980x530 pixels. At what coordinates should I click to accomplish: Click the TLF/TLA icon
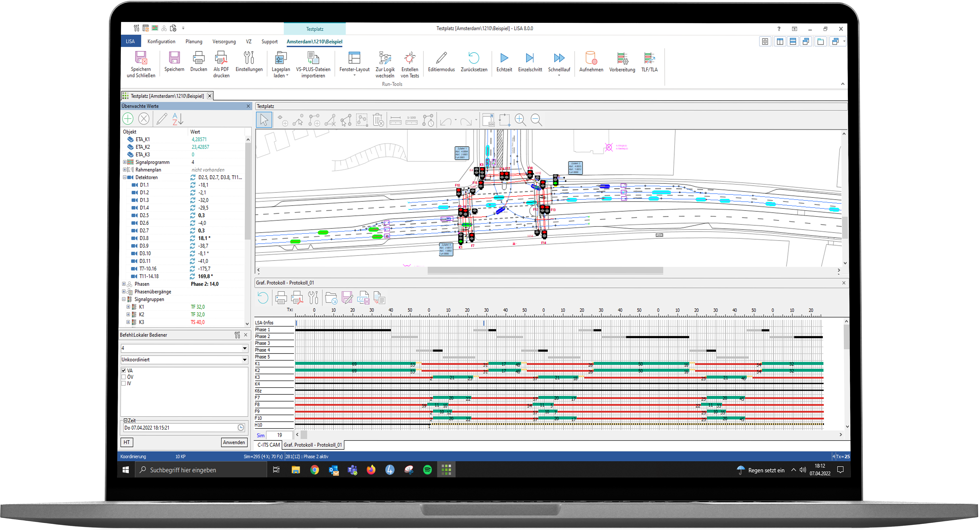click(649, 58)
